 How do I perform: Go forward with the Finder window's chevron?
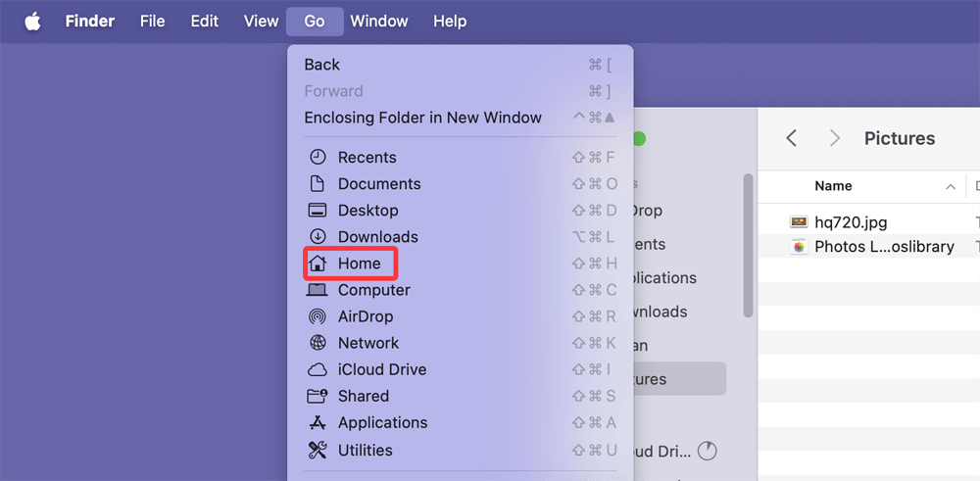point(834,138)
